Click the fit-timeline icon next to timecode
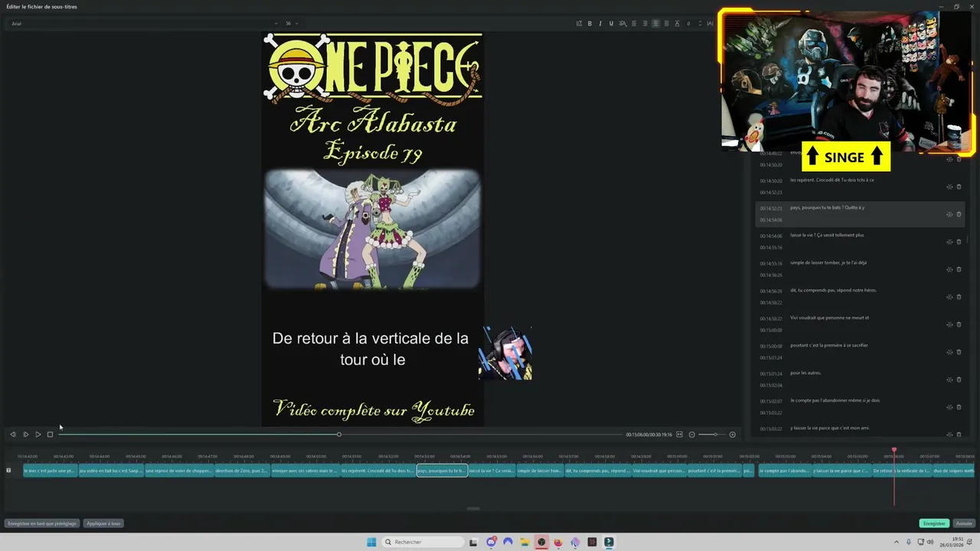This screenshot has height=551, width=980. click(x=679, y=435)
